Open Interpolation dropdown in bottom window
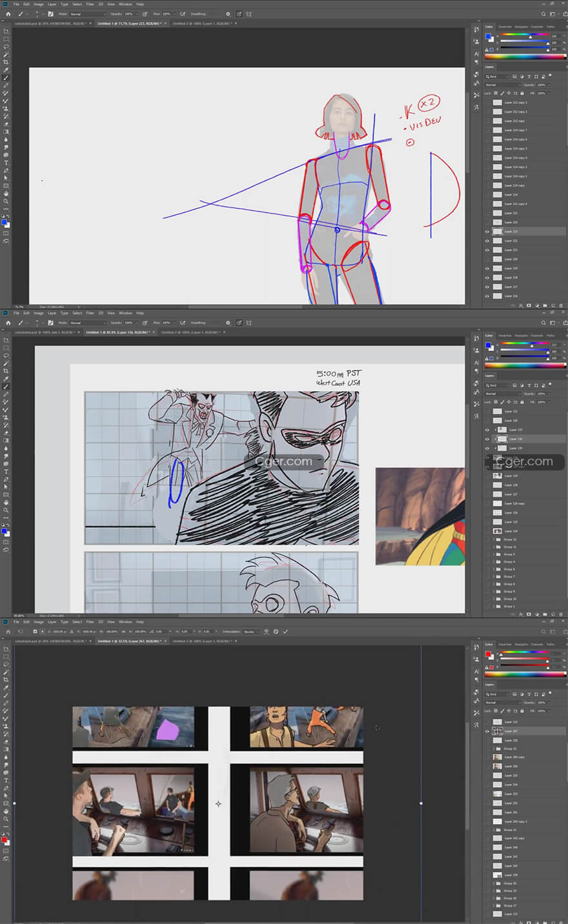 [x=250, y=632]
